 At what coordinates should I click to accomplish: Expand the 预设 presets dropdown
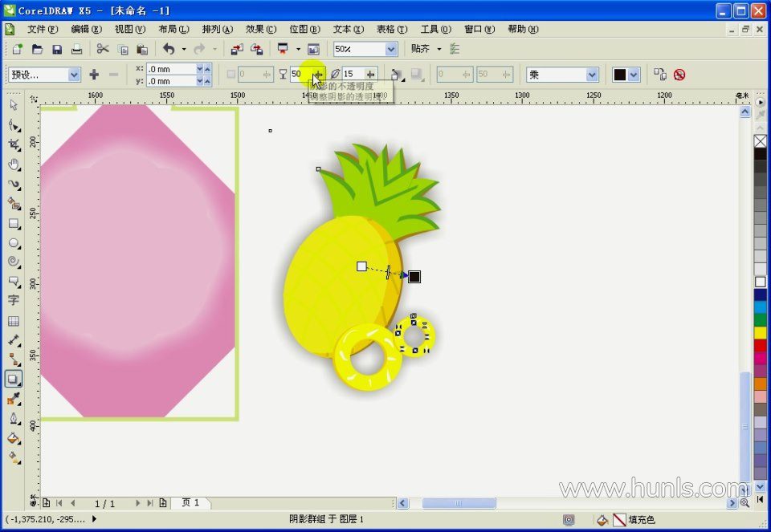coord(74,75)
